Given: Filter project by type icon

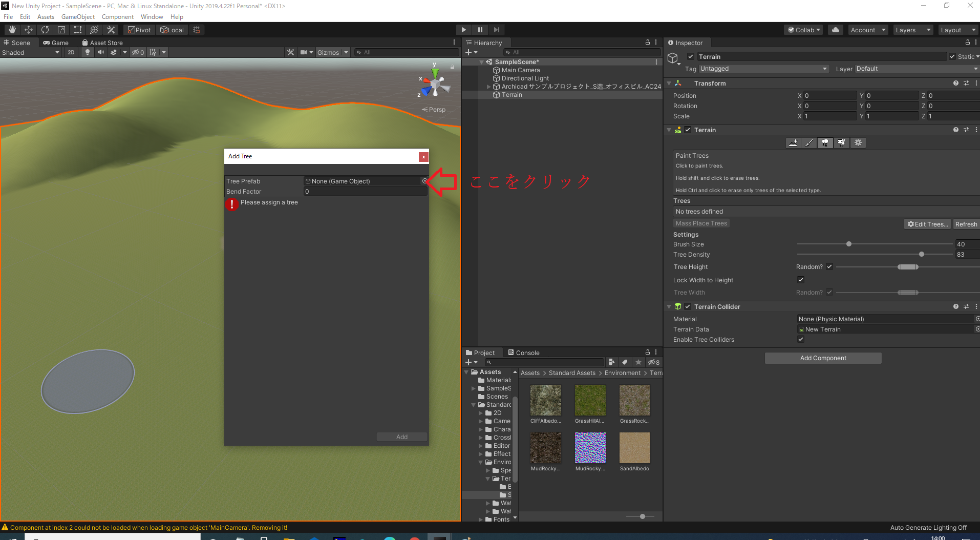Looking at the screenshot, I should click(x=611, y=362).
